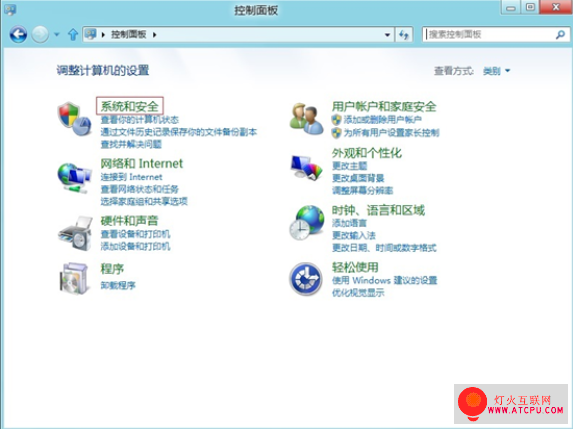
Task: Expand the view-by 类别 dropdown
Action: (x=496, y=71)
